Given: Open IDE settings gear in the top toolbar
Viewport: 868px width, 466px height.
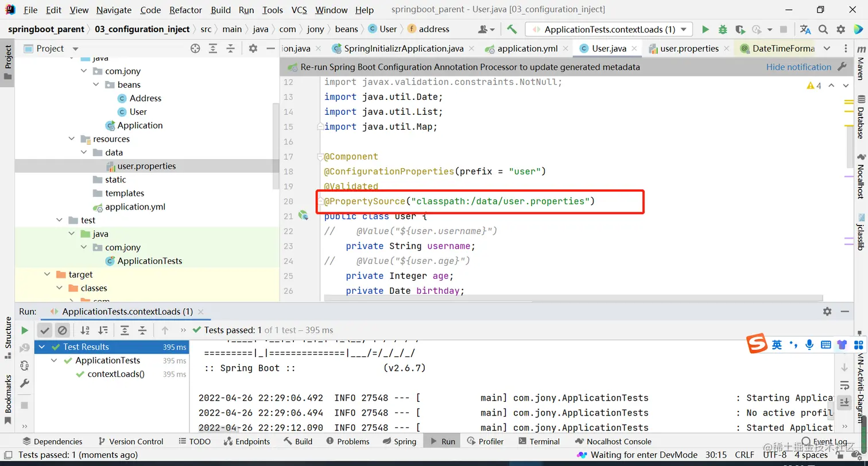Looking at the screenshot, I should click(x=841, y=29).
